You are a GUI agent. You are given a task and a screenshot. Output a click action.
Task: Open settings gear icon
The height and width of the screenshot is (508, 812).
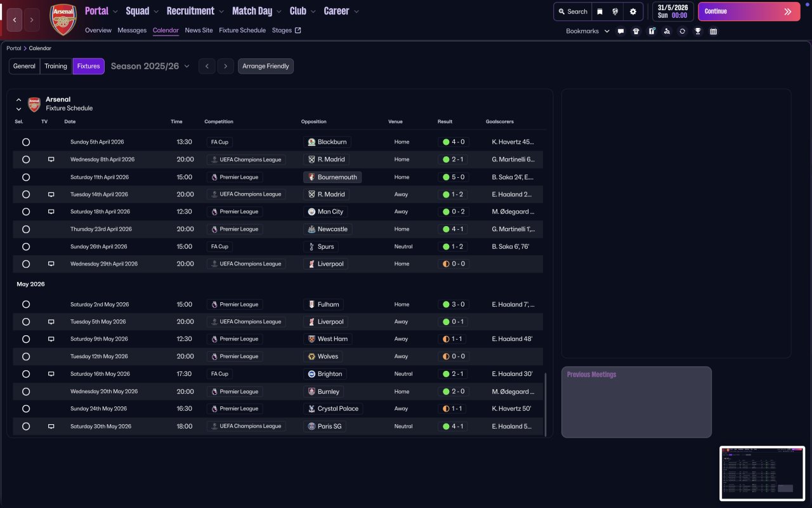point(632,11)
